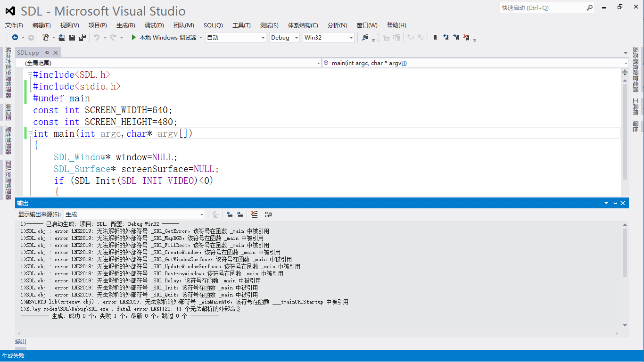
Task: Click the Save All icon
Action: (83, 37)
